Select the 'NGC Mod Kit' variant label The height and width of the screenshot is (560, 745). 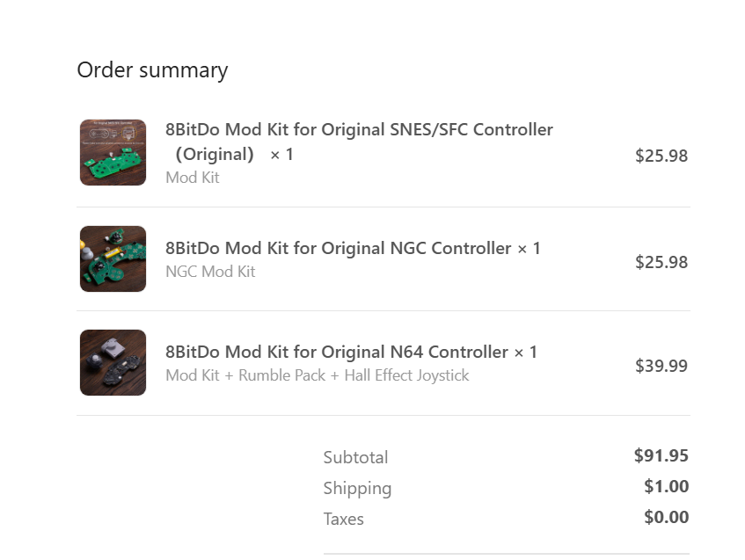pos(210,272)
